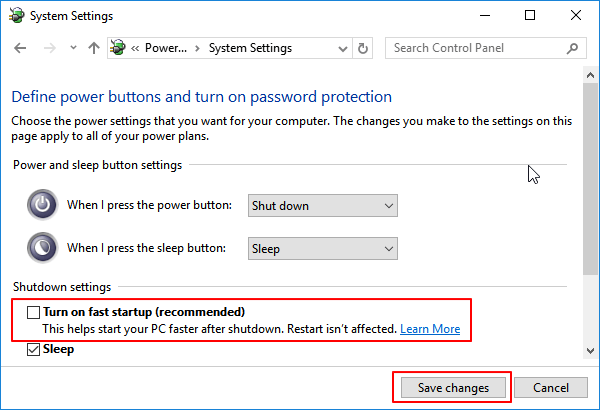Click the Search Control Panel field
This screenshot has width=600, height=410.
point(478,48)
